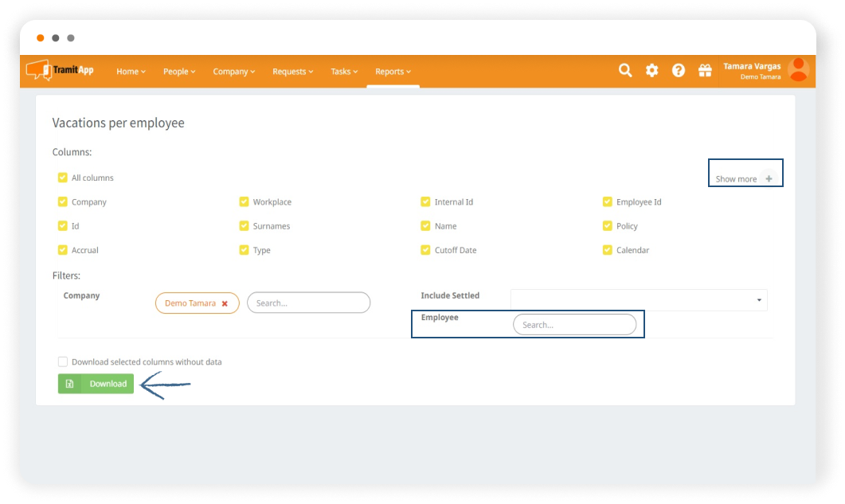Uncheck the All columns checkbox
Screen dimensions: 845x504
click(x=63, y=178)
